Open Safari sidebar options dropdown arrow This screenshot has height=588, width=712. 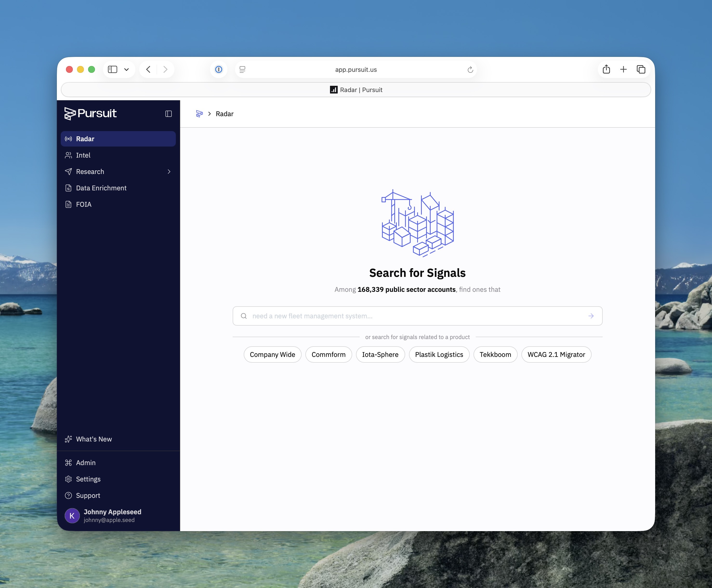(127, 69)
